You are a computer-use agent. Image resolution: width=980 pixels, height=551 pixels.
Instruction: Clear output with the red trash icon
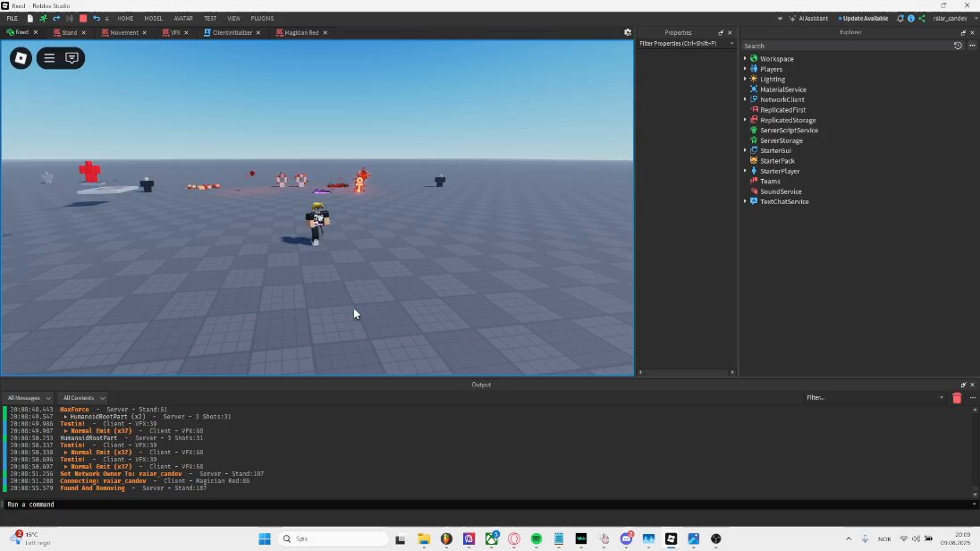tap(957, 398)
